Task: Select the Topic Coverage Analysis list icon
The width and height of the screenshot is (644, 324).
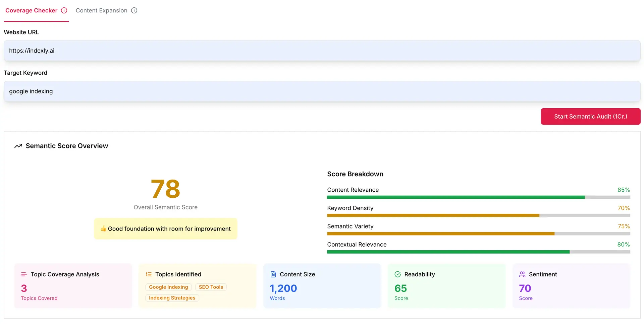Action: (x=23, y=274)
